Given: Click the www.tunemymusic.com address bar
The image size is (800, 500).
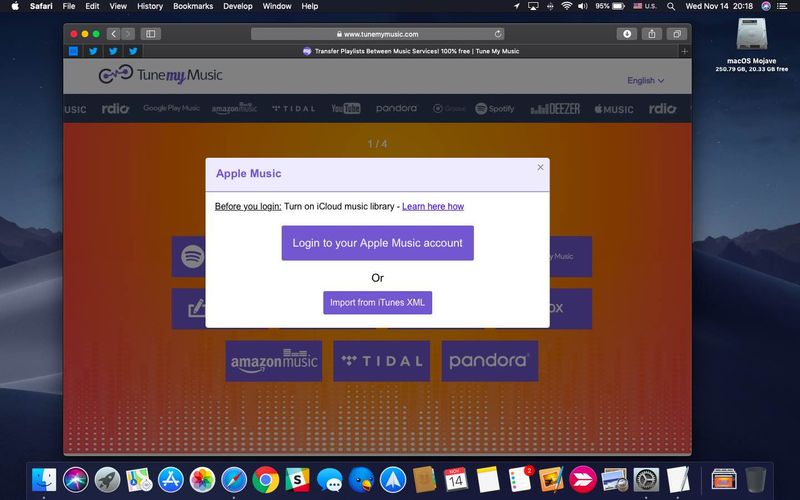Looking at the screenshot, I should coord(378,34).
